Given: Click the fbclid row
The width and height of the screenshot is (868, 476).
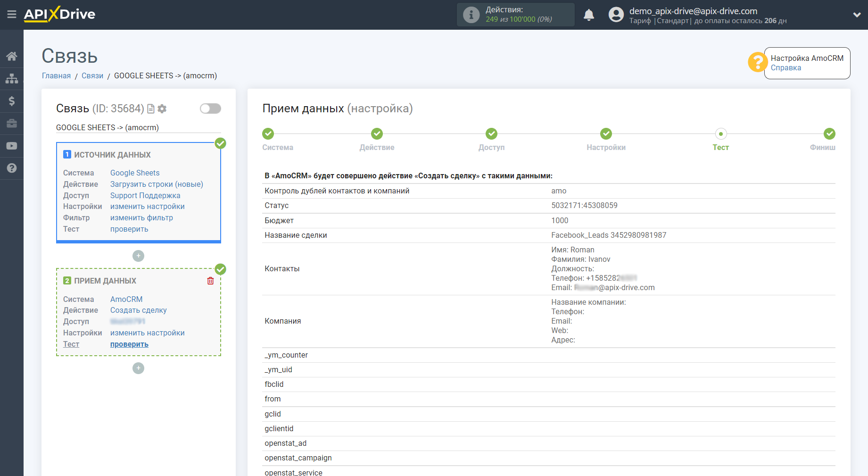Looking at the screenshot, I should pyautogui.click(x=549, y=384).
